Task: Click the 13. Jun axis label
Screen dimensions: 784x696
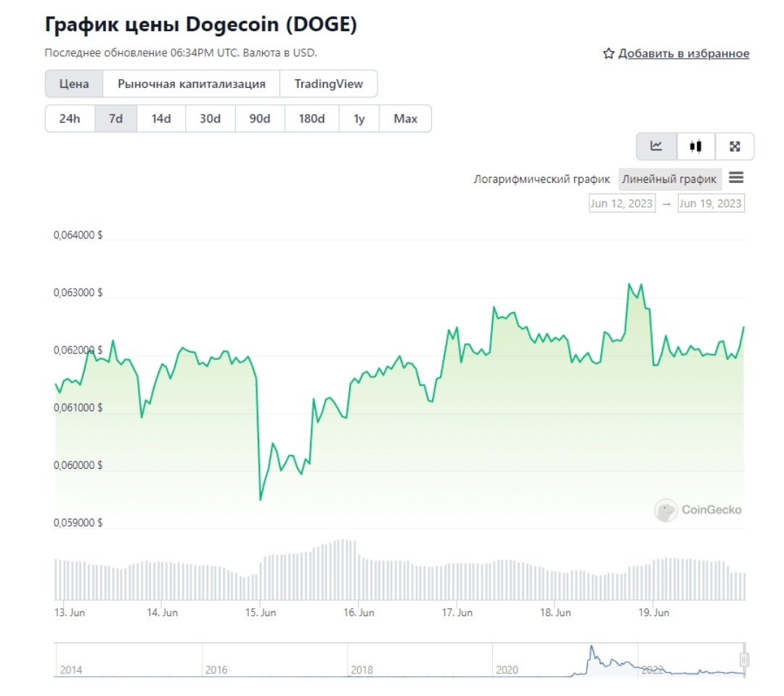Action: [x=70, y=613]
